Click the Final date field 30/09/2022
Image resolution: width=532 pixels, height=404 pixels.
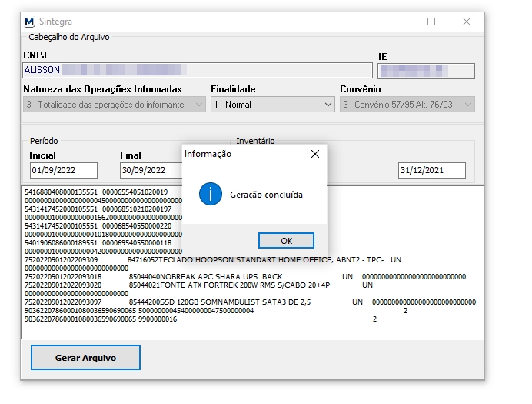point(150,170)
